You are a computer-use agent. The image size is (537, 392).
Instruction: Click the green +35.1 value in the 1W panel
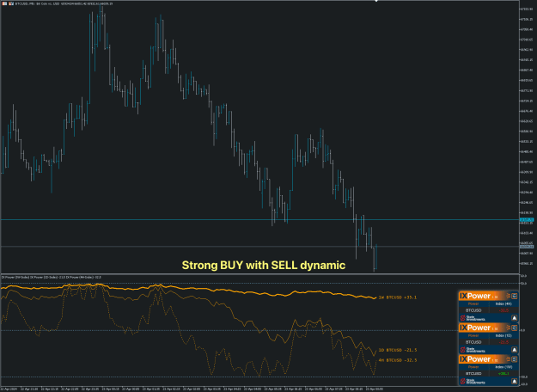pyautogui.click(x=503, y=373)
